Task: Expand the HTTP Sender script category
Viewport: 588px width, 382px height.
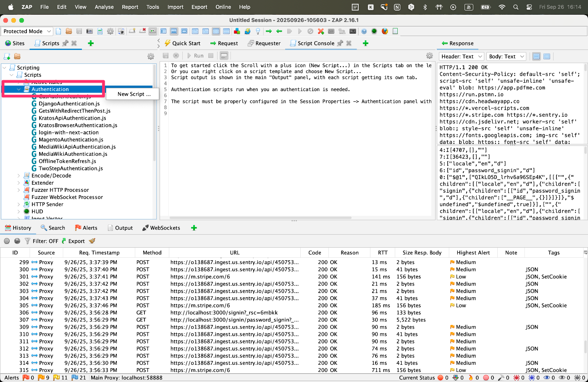Action: pos(19,204)
